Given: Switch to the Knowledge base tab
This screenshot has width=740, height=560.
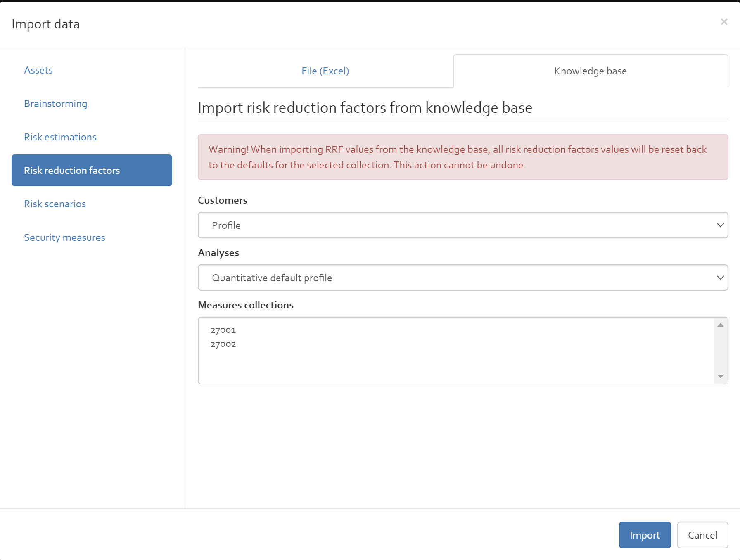Looking at the screenshot, I should coord(591,71).
